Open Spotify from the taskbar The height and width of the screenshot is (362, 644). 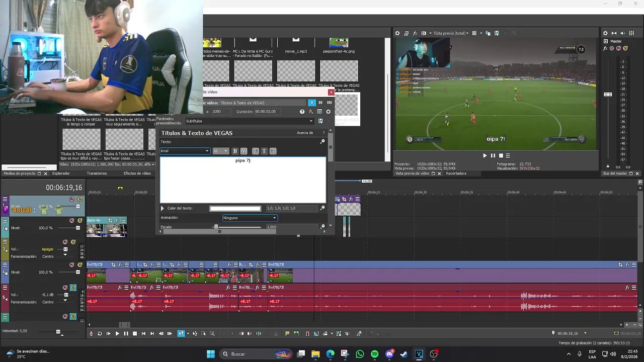pyautogui.click(x=375, y=354)
